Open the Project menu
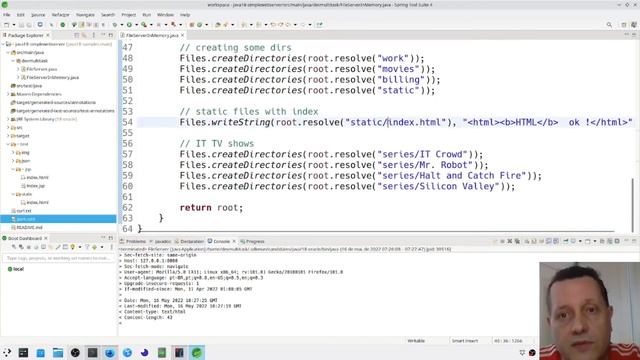 129,15
